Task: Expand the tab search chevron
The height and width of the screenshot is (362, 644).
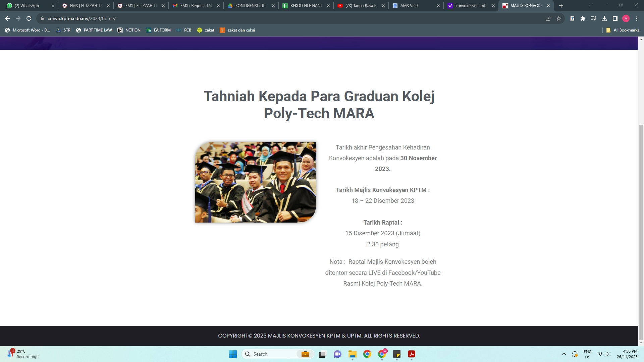Action: pos(590,5)
